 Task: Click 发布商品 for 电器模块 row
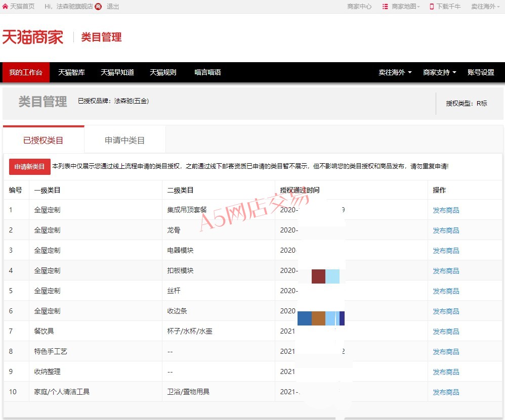click(x=446, y=251)
